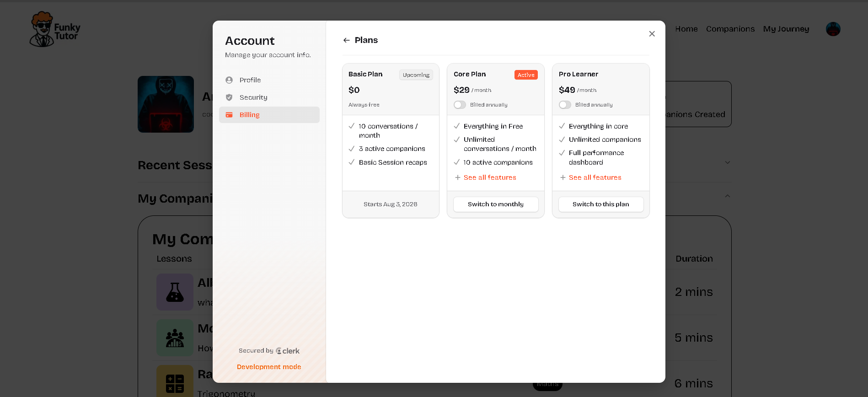
Task: Expand the Recent Sessions chevron
Action: (727, 162)
